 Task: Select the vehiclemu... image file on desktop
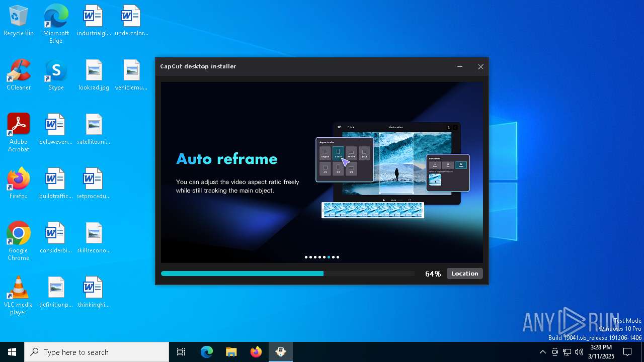(x=131, y=75)
